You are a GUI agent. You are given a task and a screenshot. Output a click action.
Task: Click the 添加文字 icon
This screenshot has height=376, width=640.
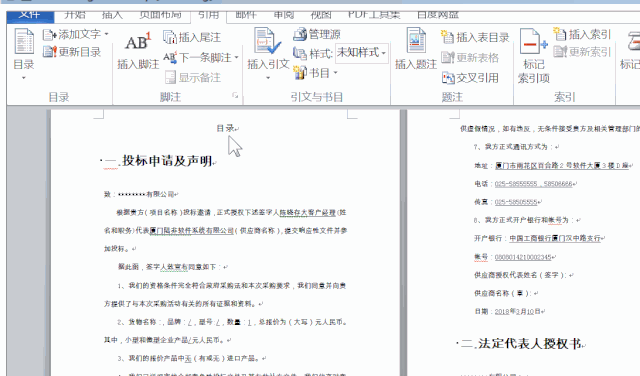tap(49, 35)
